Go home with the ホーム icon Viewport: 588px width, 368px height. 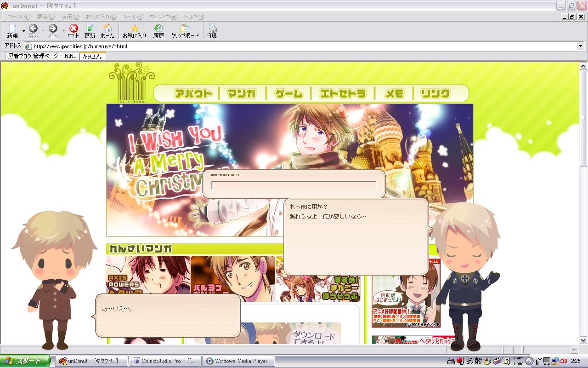[x=107, y=29]
